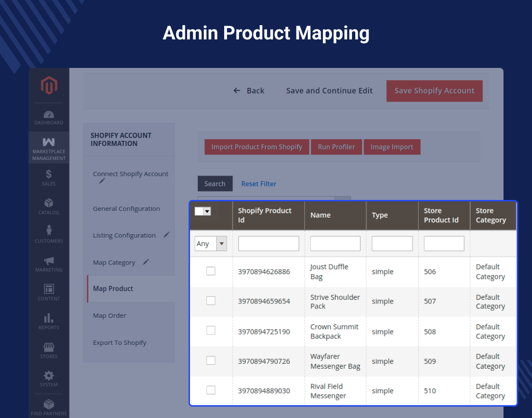This screenshot has height=418, width=532.
Task: Click product id 3970894889030
Action: [x=264, y=391]
